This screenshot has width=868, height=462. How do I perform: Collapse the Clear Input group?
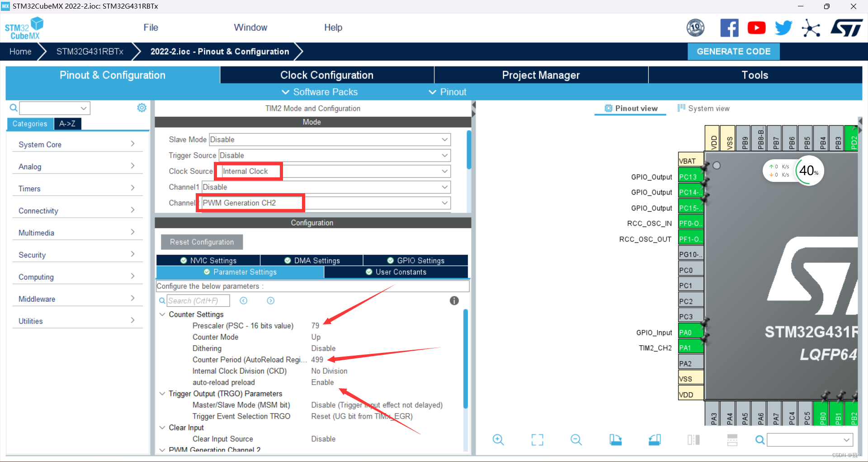click(x=162, y=428)
